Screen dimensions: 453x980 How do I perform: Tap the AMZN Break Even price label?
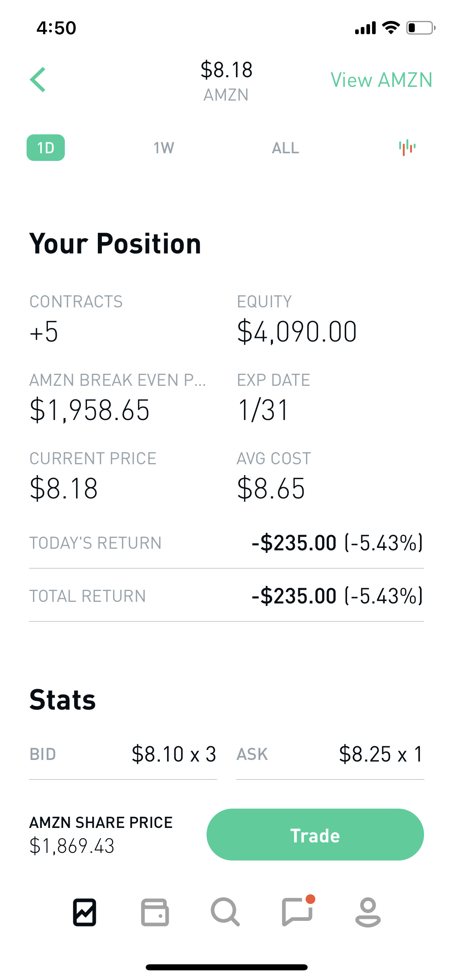[118, 380]
